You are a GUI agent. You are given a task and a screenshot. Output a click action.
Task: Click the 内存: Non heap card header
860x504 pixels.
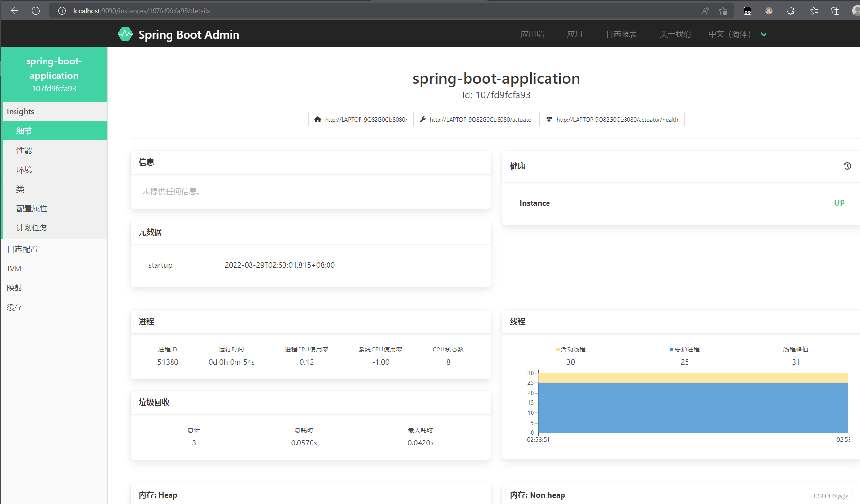click(x=681, y=495)
